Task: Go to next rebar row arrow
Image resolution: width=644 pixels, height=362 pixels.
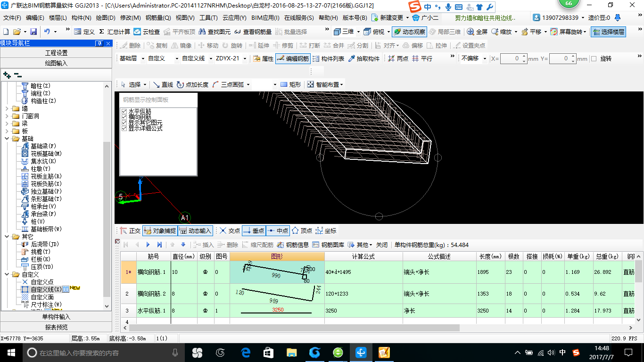Action: tap(148, 245)
